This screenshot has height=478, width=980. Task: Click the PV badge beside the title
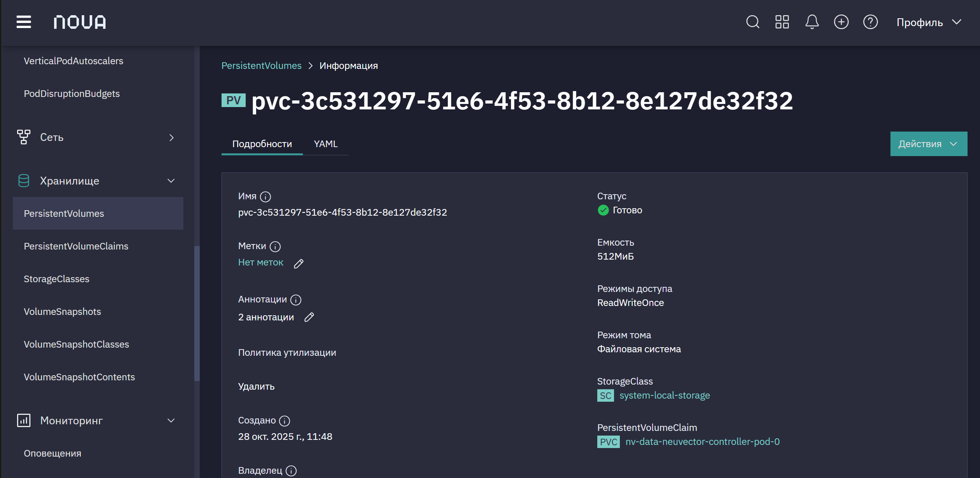234,100
